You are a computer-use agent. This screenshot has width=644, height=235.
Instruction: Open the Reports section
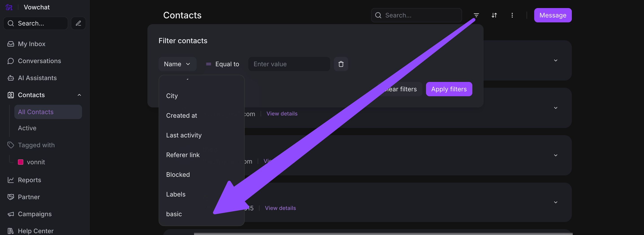tap(29, 180)
